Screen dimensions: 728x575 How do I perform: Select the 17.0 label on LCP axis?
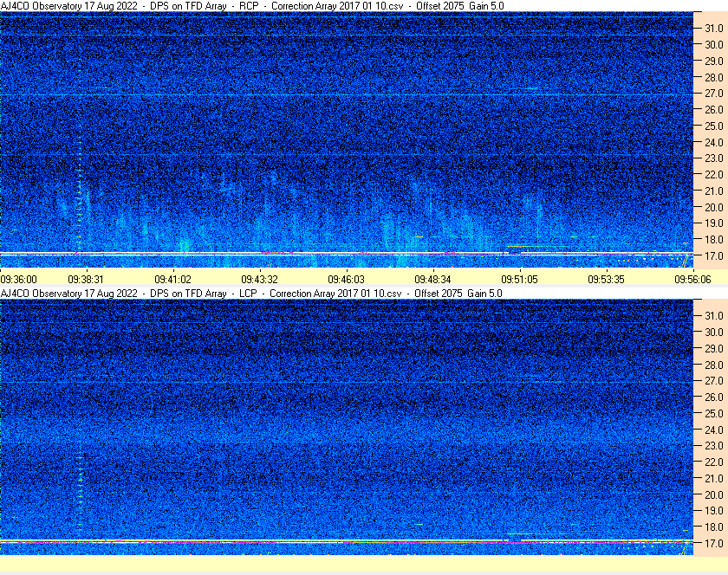click(714, 543)
